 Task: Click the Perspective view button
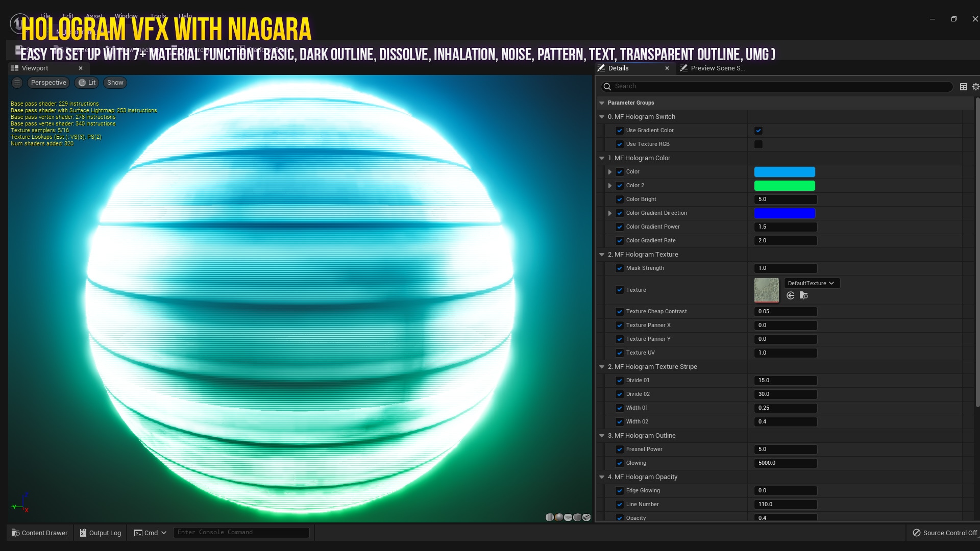(48, 83)
